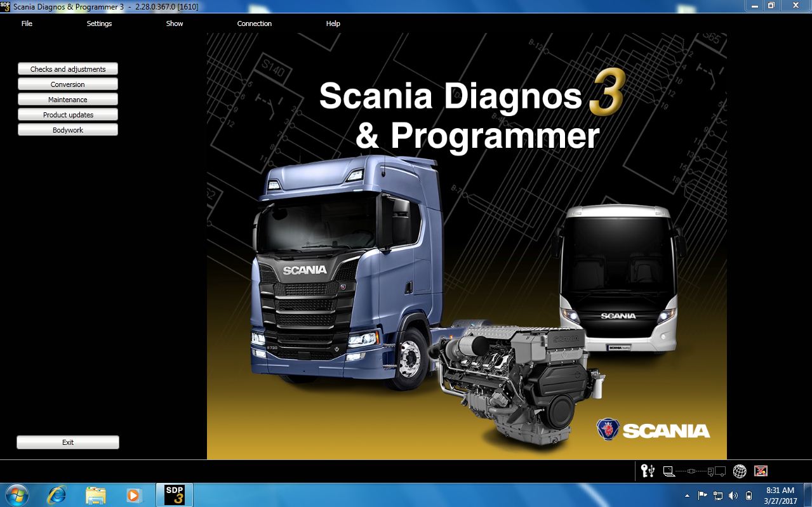Click the red crossed-out status icon
The height and width of the screenshot is (507, 812).
point(761,471)
